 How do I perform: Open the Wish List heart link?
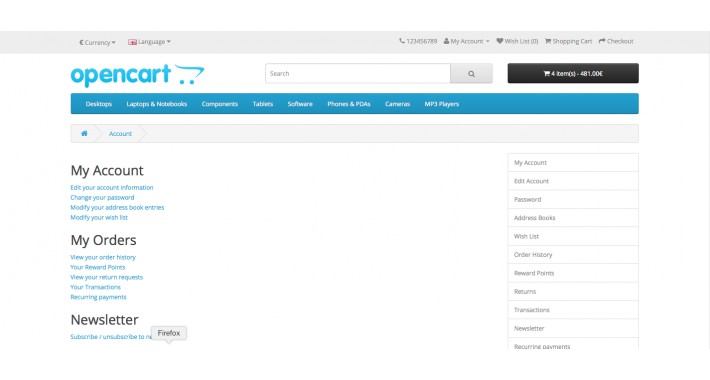pyautogui.click(x=517, y=41)
